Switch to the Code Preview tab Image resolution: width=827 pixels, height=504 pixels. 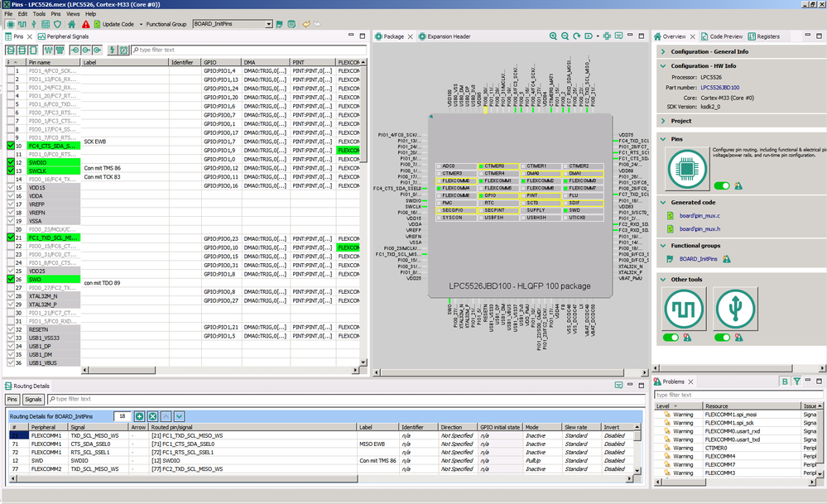click(x=721, y=36)
